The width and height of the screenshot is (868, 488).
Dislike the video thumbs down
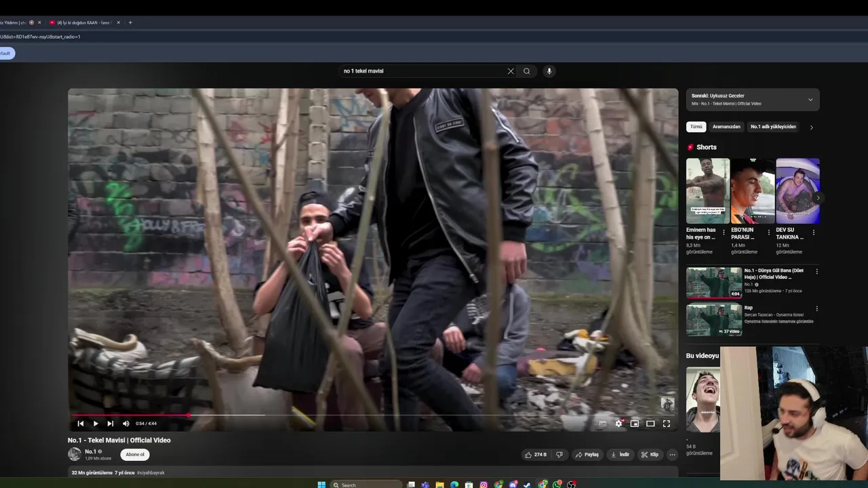coord(559,455)
